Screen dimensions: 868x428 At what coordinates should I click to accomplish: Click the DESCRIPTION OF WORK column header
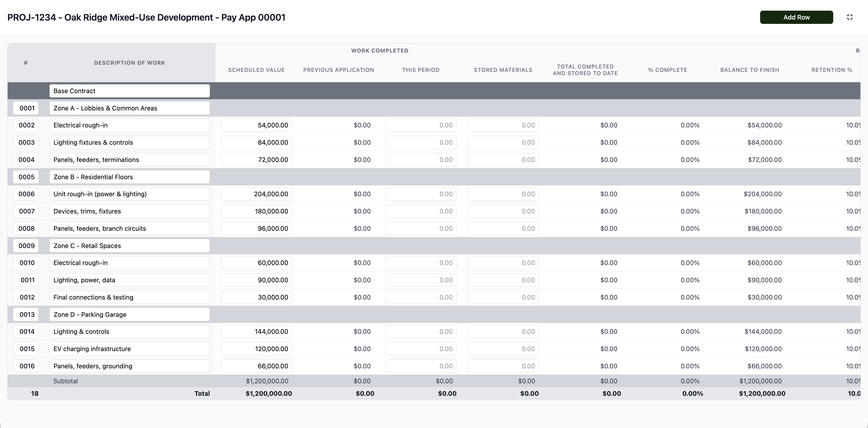(x=129, y=63)
